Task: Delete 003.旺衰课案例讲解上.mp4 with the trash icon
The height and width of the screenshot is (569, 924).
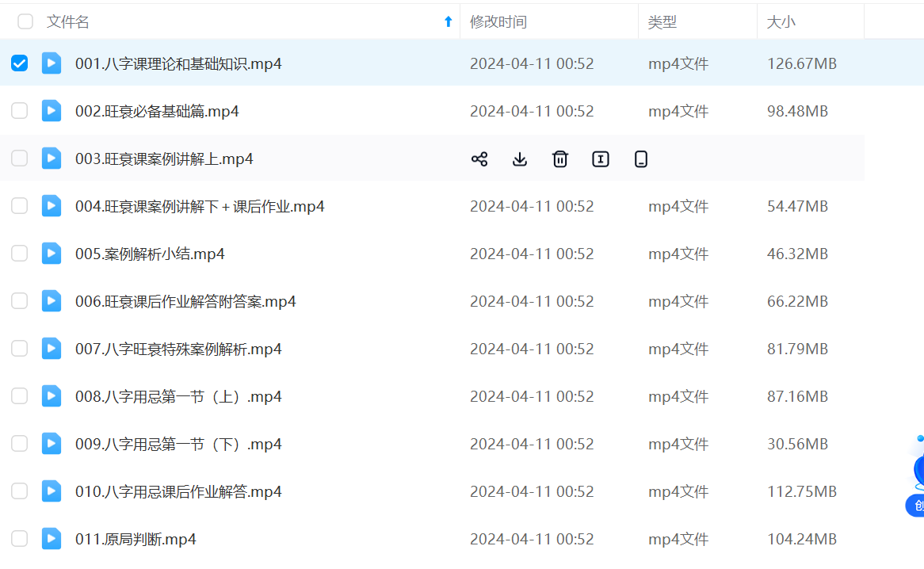Action: point(560,159)
